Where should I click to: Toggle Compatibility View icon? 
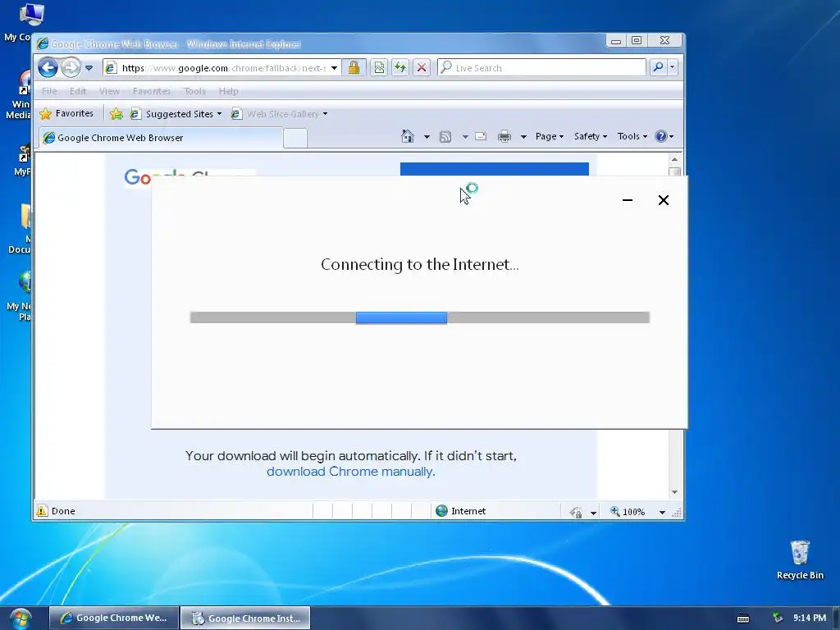(379, 67)
